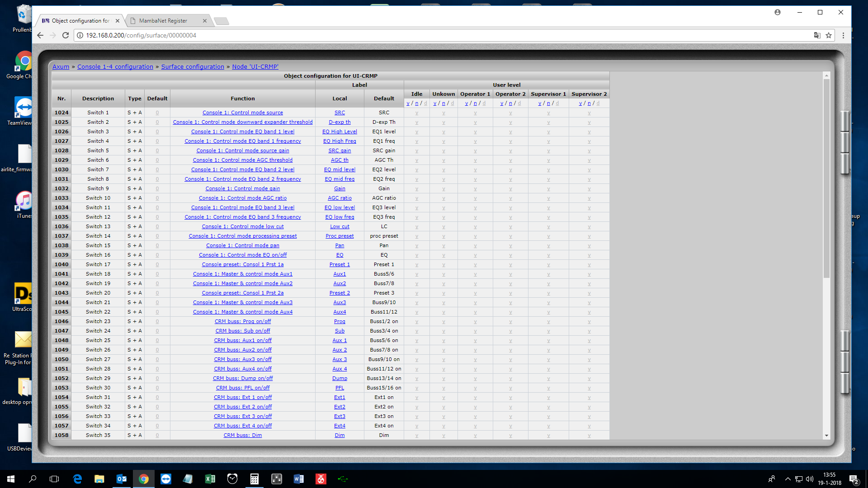
Task: Open TeamViewer from the taskbar
Action: point(166,479)
